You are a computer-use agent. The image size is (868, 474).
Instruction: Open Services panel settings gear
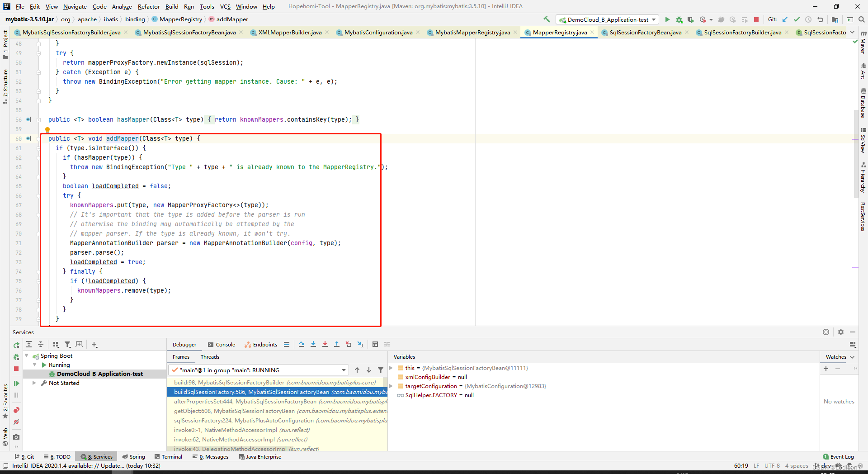click(841, 332)
